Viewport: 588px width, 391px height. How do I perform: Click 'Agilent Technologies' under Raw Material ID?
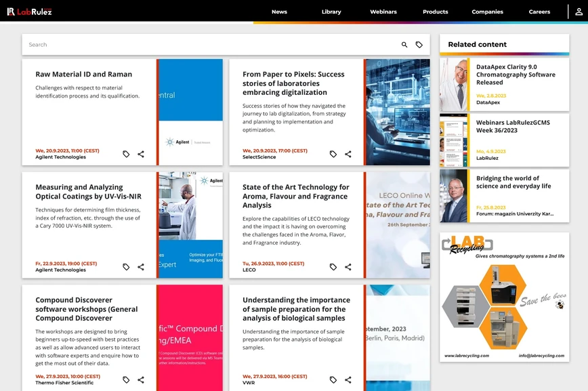pos(61,157)
